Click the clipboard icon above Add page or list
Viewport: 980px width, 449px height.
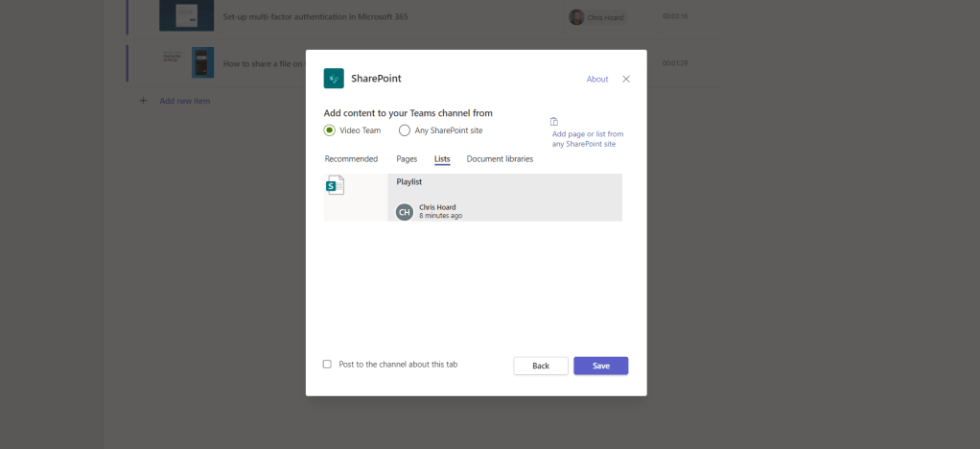point(554,122)
